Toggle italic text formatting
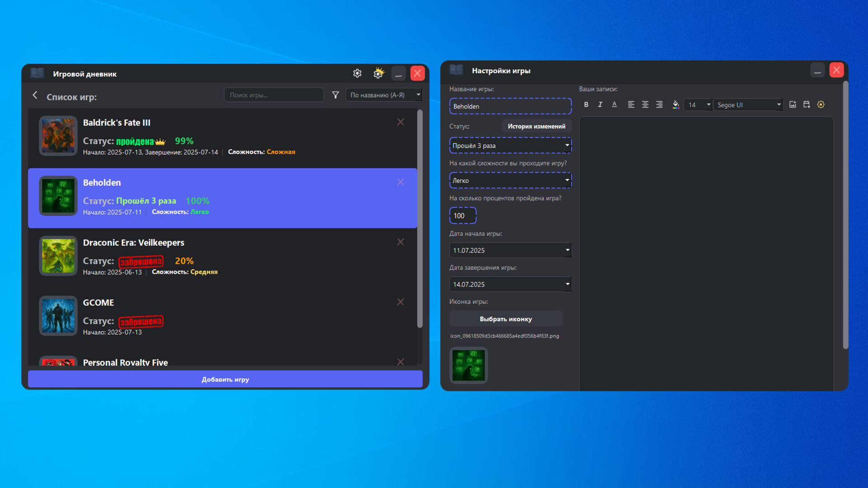This screenshot has height=488, width=868. [x=600, y=105]
